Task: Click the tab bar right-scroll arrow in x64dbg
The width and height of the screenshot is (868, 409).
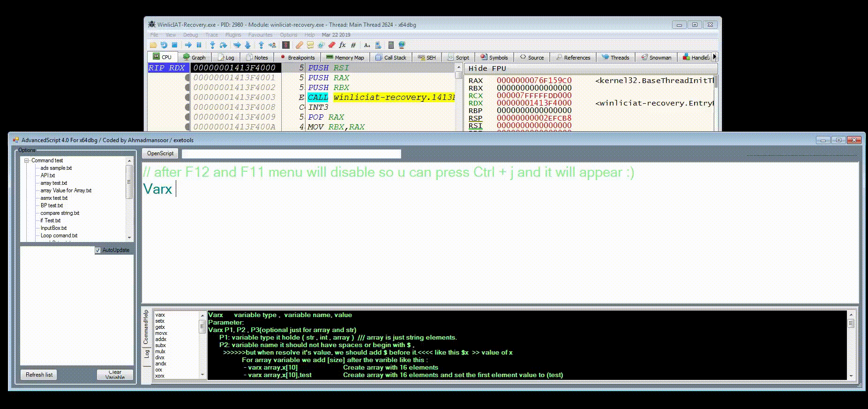Action: (x=715, y=57)
